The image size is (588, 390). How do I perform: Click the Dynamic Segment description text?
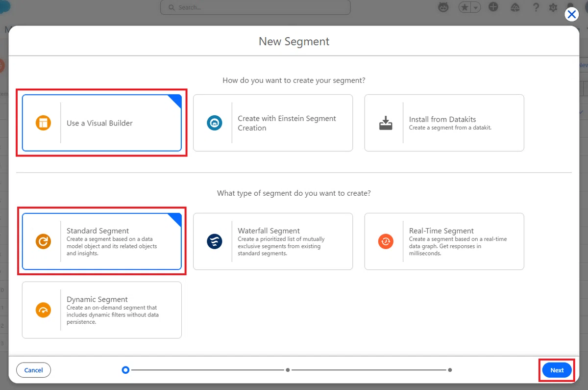tap(113, 315)
